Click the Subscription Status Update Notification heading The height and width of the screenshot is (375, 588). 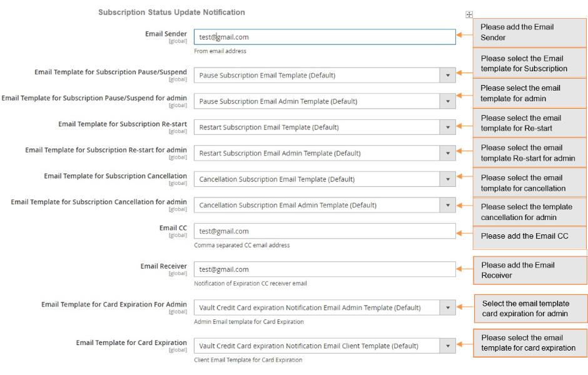tap(171, 12)
